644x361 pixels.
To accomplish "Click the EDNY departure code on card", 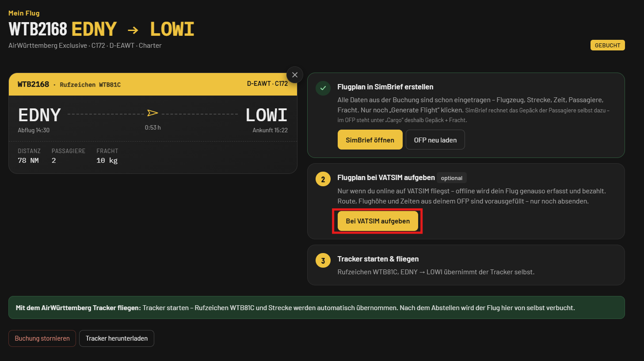I will pos(39,115).
